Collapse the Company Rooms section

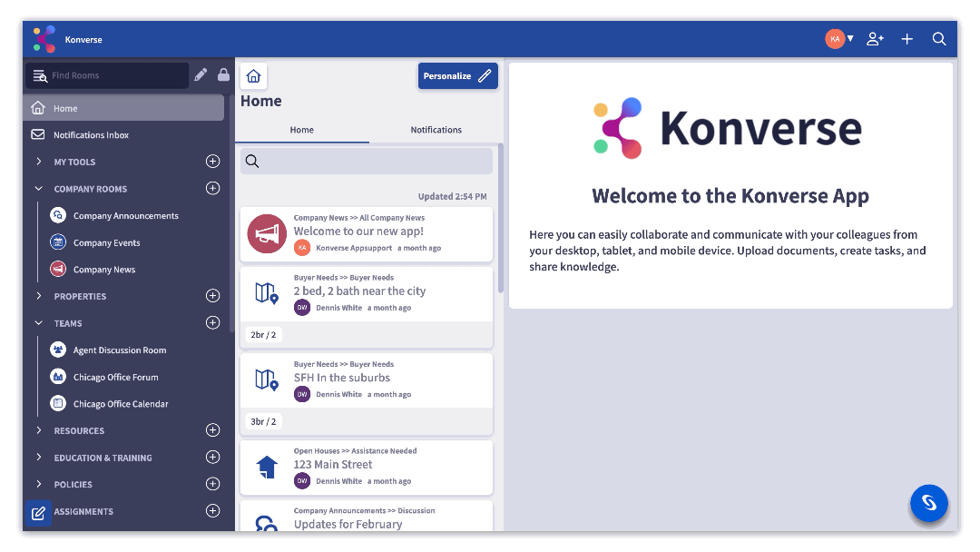[x=39, y=189]
